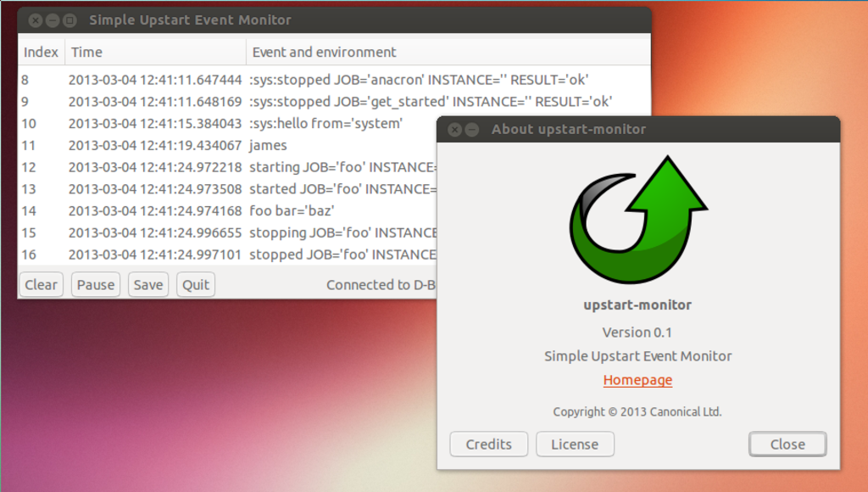Dismiss About dialog with the Close button

click(x=787, y=444)
